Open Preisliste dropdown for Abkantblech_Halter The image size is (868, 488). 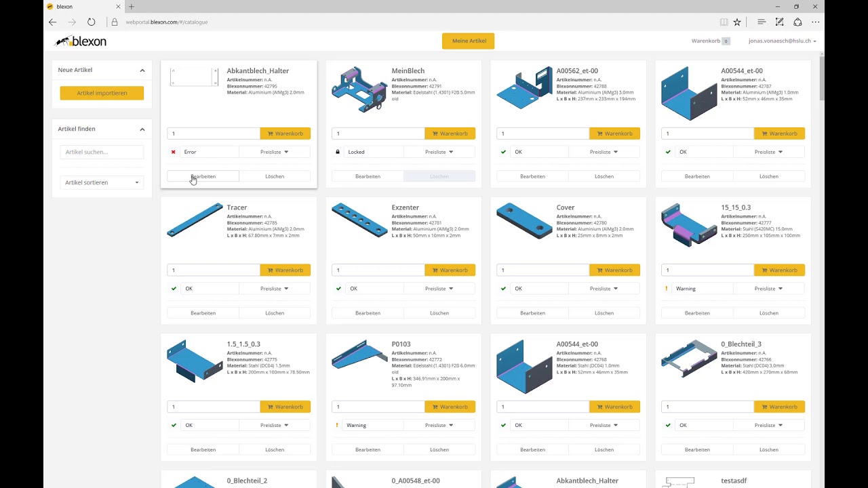tap(275, 152)
